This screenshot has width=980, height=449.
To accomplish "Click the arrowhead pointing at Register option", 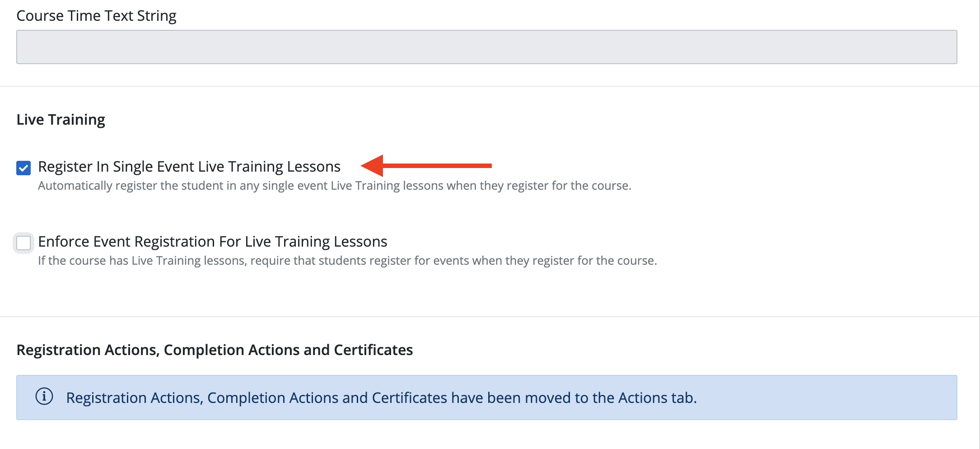I will 372,166.
